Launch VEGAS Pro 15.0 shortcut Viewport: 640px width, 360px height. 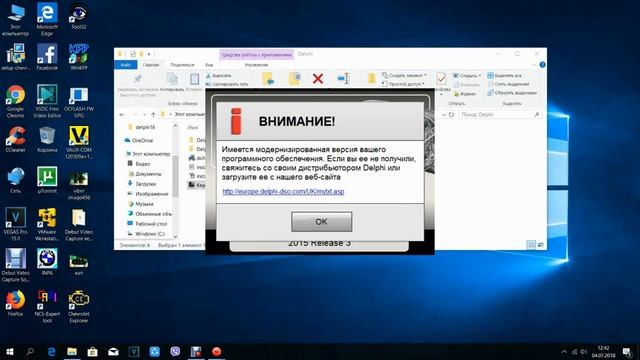[x=15, y=223]
